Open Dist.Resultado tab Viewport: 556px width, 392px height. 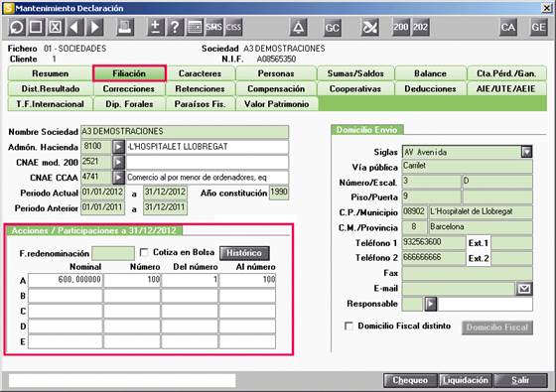point(50,88)
